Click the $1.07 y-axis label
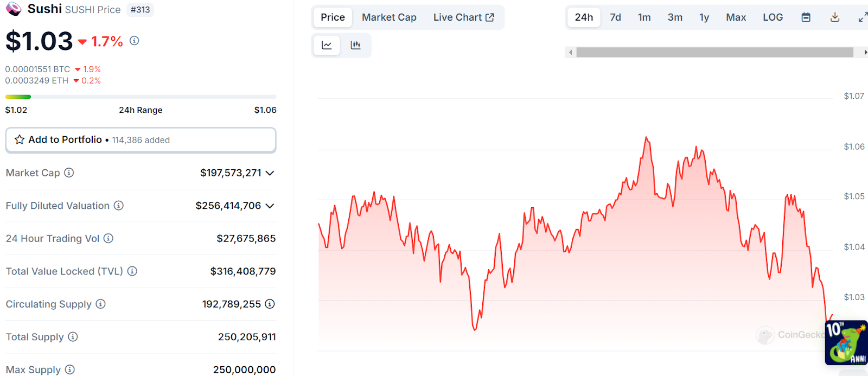Screen dimensions: 868x376 (x=854, y=96)
